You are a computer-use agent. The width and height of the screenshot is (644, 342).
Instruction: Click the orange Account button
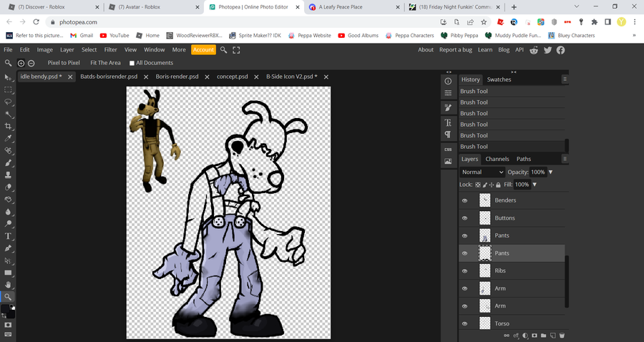point(203,49)
